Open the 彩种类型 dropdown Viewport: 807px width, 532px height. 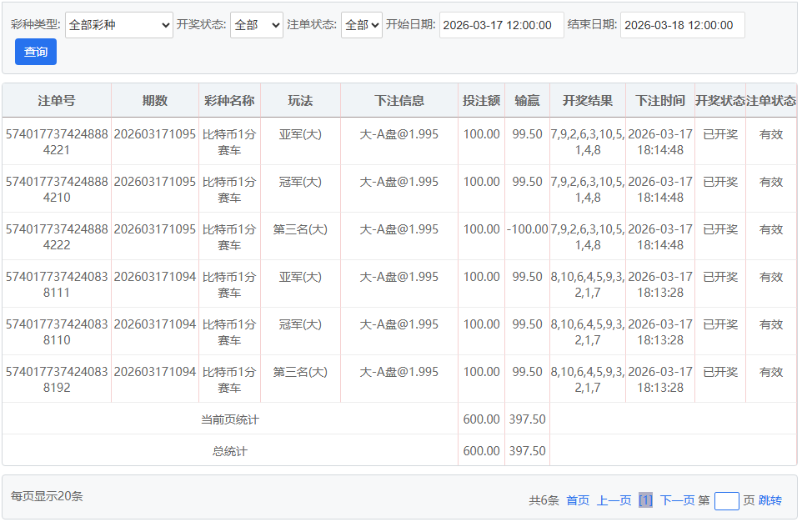pos(118,25)
